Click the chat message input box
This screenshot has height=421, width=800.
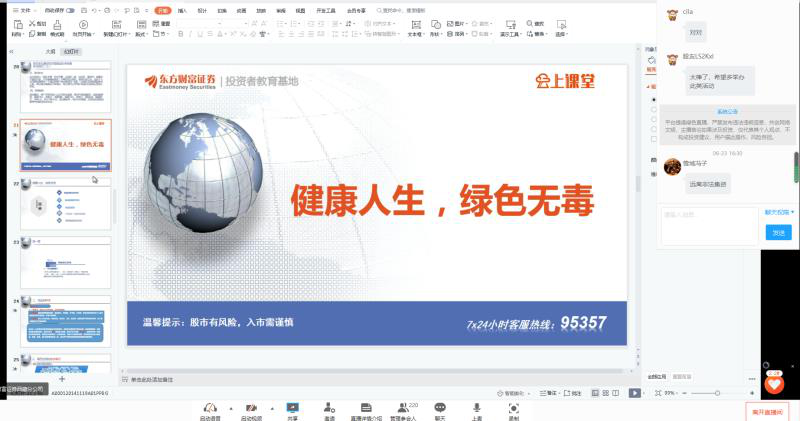pyautogui.click(x=709, y=225)
